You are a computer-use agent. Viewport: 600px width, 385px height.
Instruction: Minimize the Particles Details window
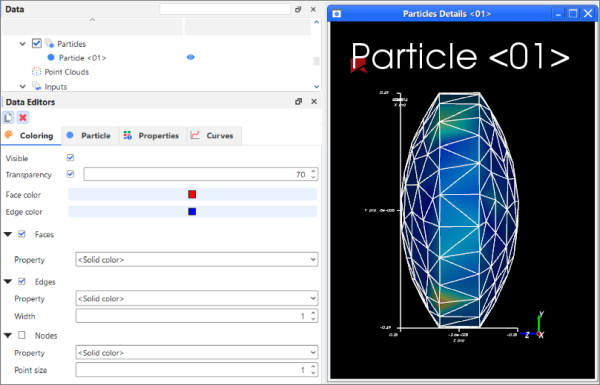point(558,14)
